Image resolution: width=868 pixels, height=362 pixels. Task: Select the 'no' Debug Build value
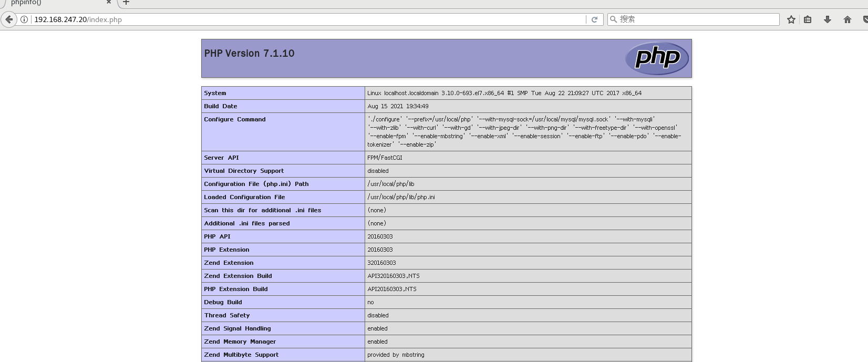[370, 302]
